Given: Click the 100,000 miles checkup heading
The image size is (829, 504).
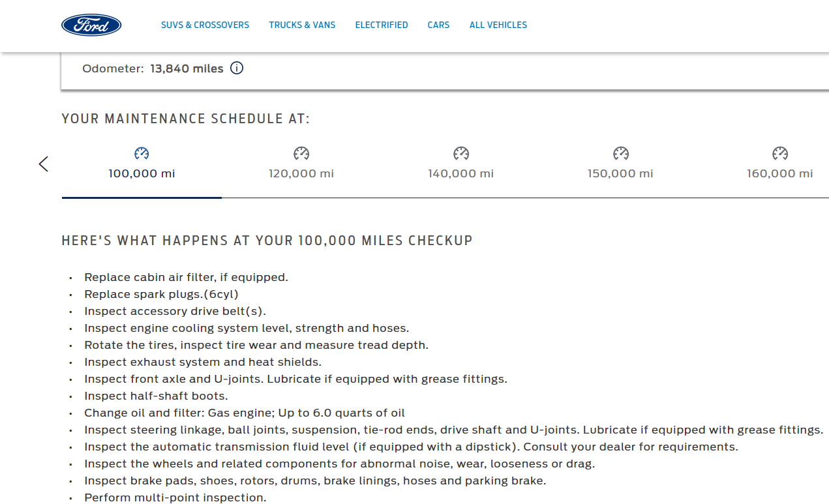Looking at the screenshot, I should (267, 241).
